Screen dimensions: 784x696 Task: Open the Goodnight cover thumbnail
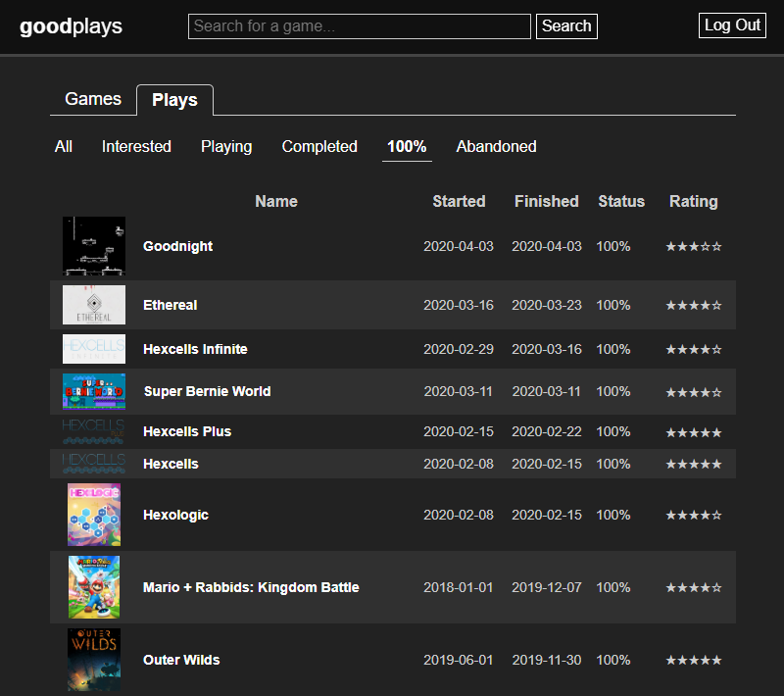click(94, 246)
